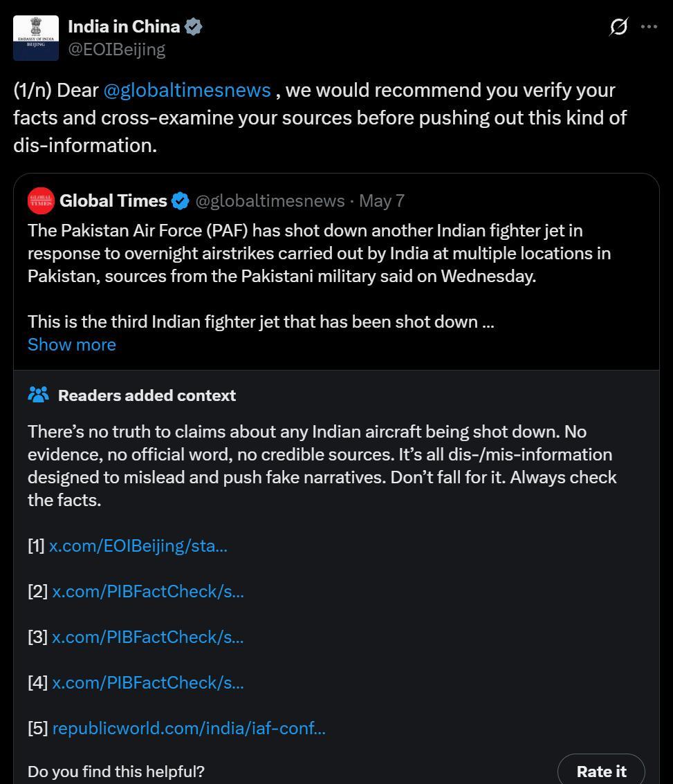Screen dimensions: 673x784
Task: Open the Grok explain icon
Action: (618, 26)
